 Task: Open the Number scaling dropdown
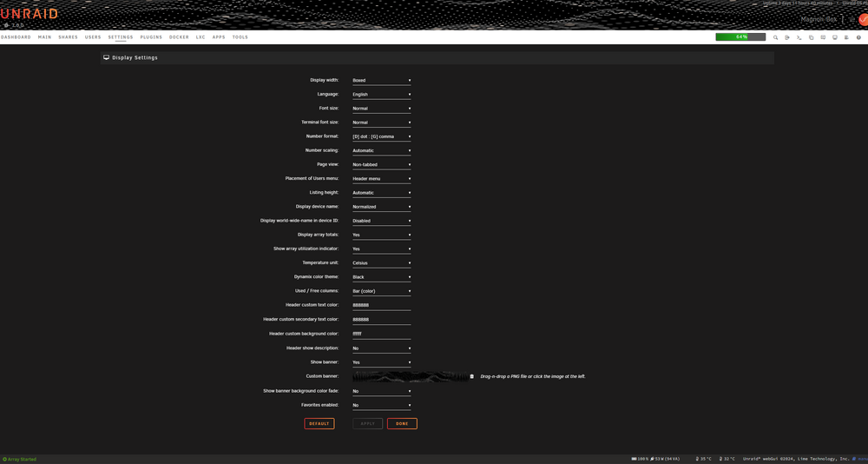[x=381, y=150]
